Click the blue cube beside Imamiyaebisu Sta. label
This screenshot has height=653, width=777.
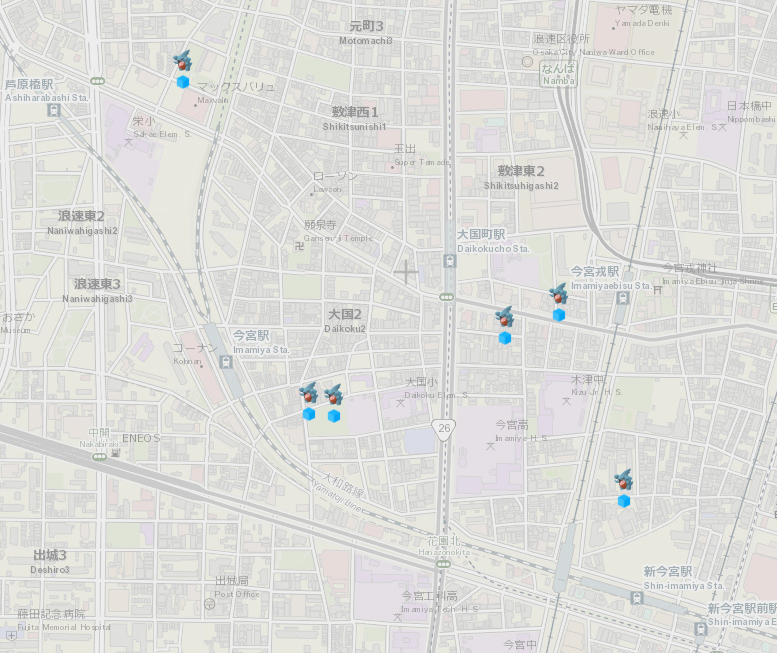pos(559,315)
